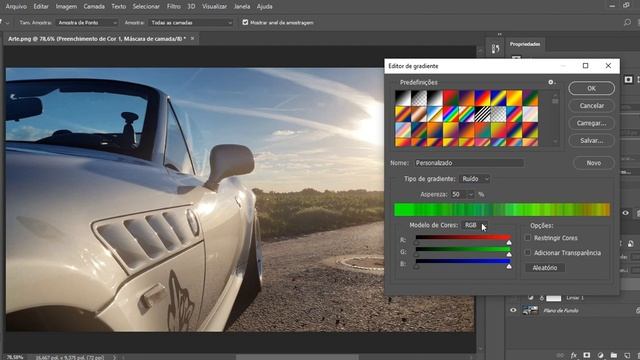Open the Camada menu
The width and height of the screenshot is (640, 360).
[94, 7]
